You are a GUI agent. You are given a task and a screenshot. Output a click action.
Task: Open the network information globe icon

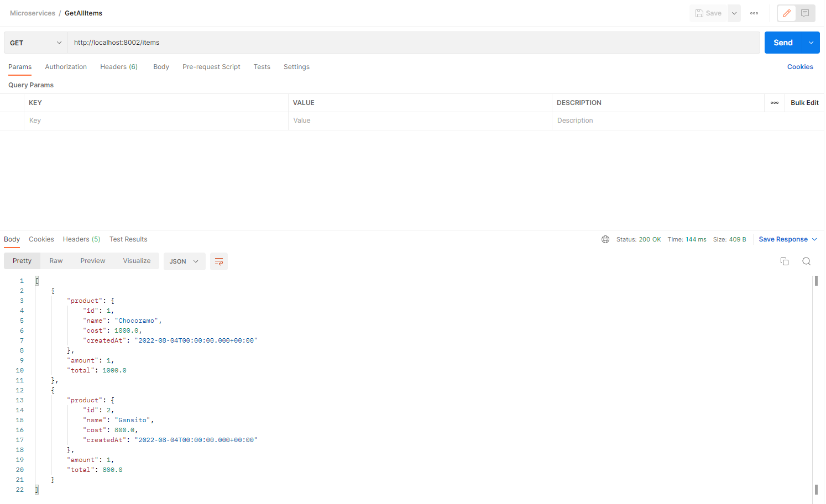(605, 239)
